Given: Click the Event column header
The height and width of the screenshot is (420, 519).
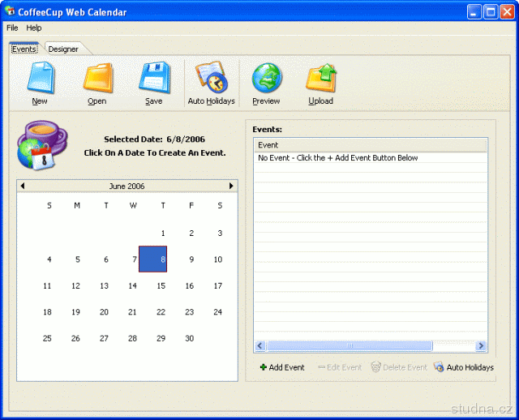Looking at the screenshot, I should (x=370, y=145).
